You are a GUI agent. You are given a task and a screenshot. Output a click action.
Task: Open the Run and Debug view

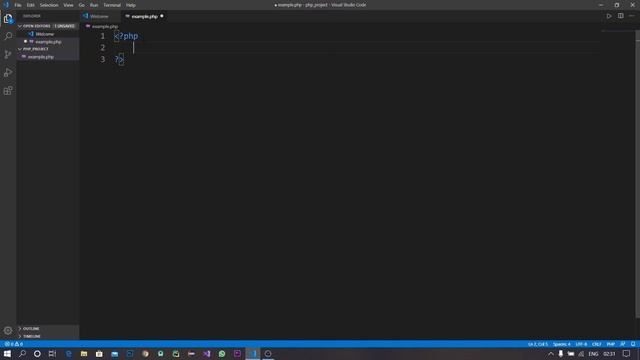(8, 72)
